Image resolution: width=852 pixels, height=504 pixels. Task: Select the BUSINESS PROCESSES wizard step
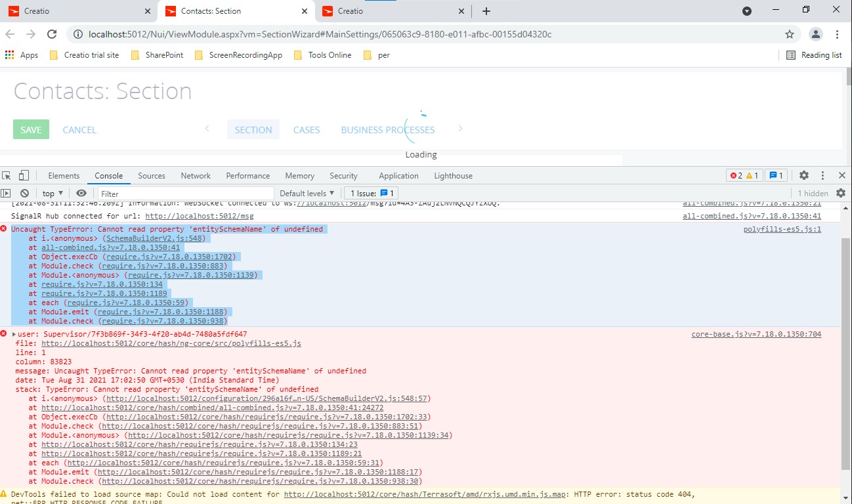(x=388, y=130)
